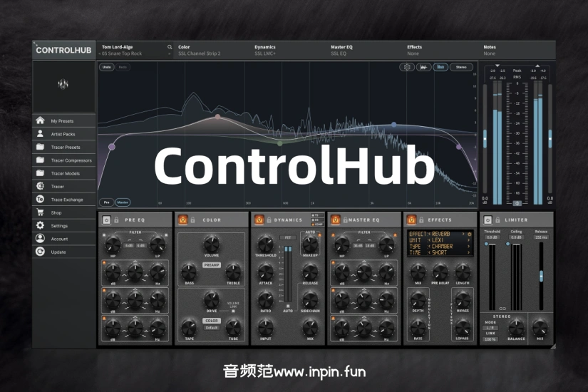Toggle Dynamics module power button
The image size is (588, 392).
(259, 220)
